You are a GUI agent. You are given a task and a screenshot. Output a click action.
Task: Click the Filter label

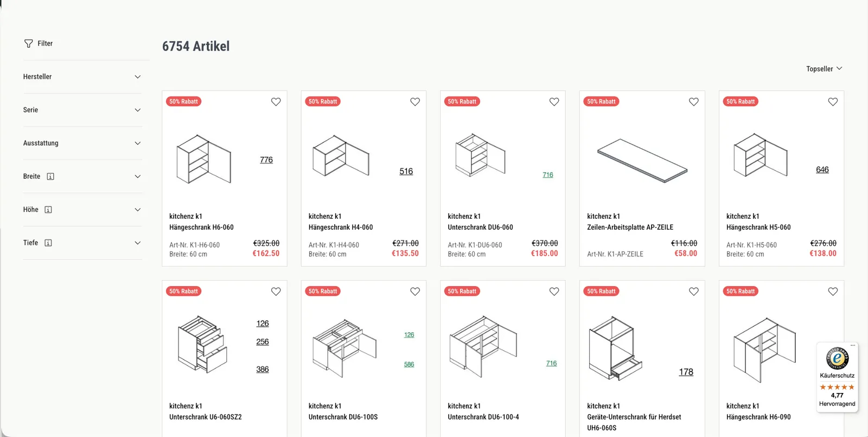coord(45,43)
